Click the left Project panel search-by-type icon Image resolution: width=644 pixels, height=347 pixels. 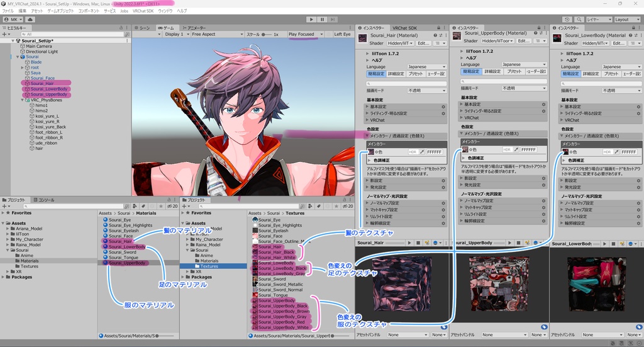point(135,206)
